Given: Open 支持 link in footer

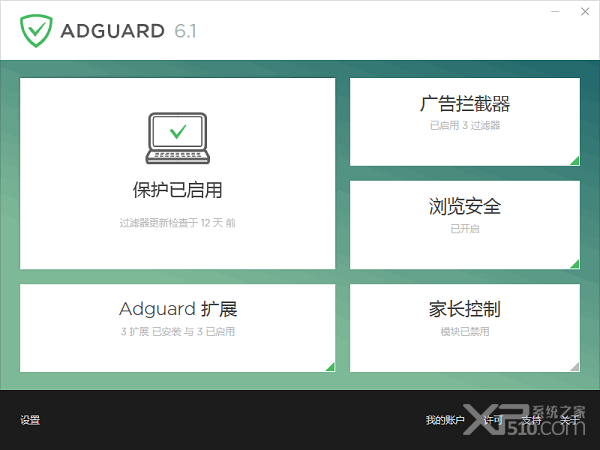Looking at the screenshot, I should pyautogui.click(x=531, y=420).
